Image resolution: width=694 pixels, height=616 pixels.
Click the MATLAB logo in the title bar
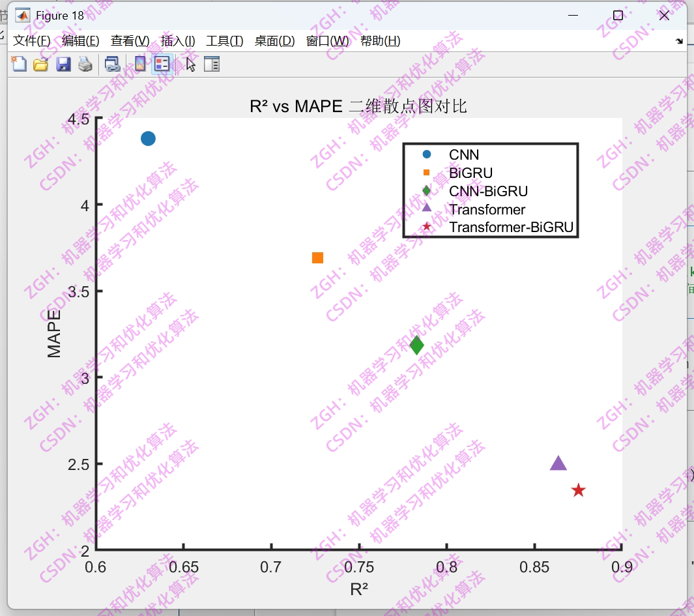click(x=23, y=14)
